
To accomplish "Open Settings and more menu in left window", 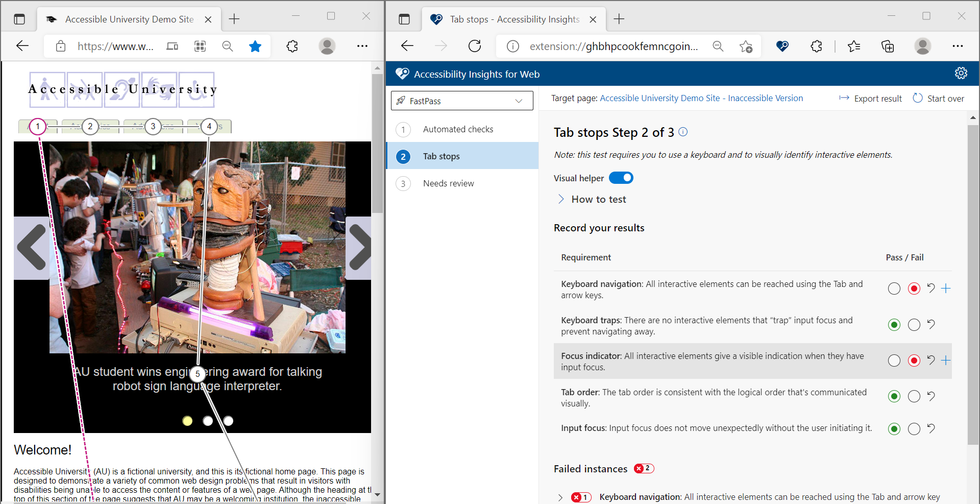I will point(362,46).
